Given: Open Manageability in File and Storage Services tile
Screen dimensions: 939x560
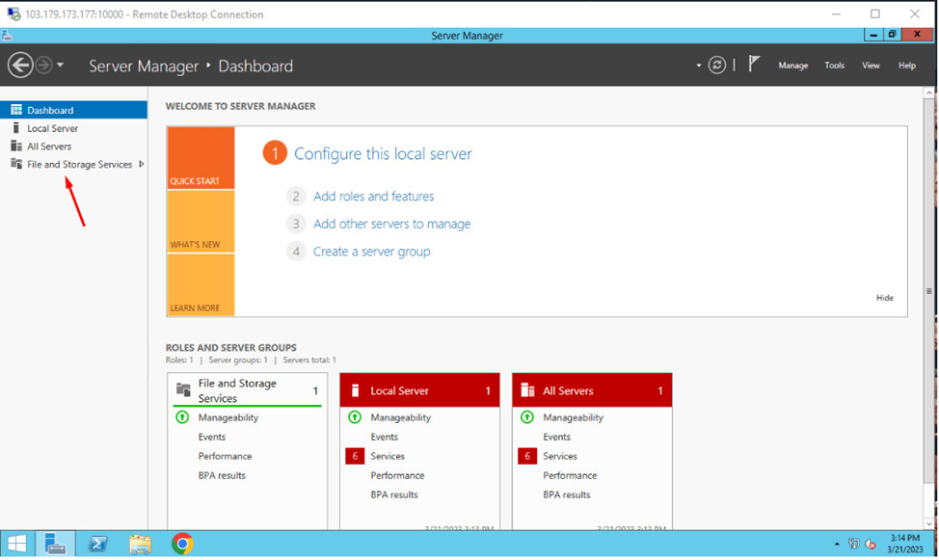Looking at the screenshot, I should coord(228,417).
